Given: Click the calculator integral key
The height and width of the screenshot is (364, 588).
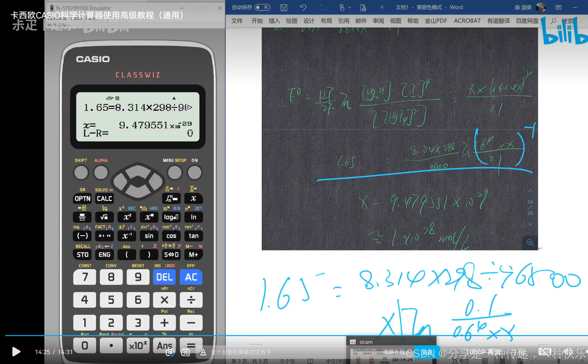Looking at the screenshot, I should pos(171,198).
